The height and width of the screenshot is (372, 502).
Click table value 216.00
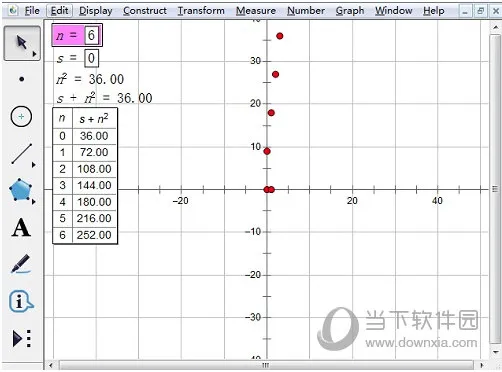(94, 218)
